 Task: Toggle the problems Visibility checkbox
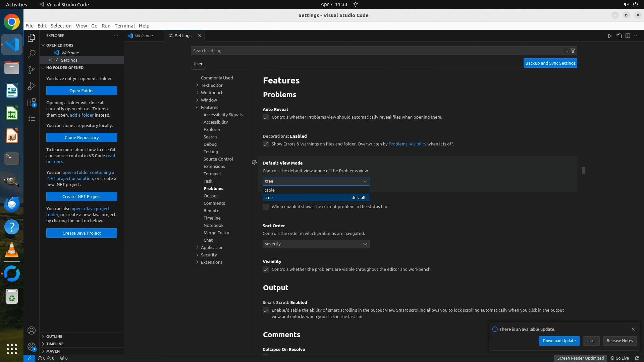pyautogui.click(x=266, y=269)
